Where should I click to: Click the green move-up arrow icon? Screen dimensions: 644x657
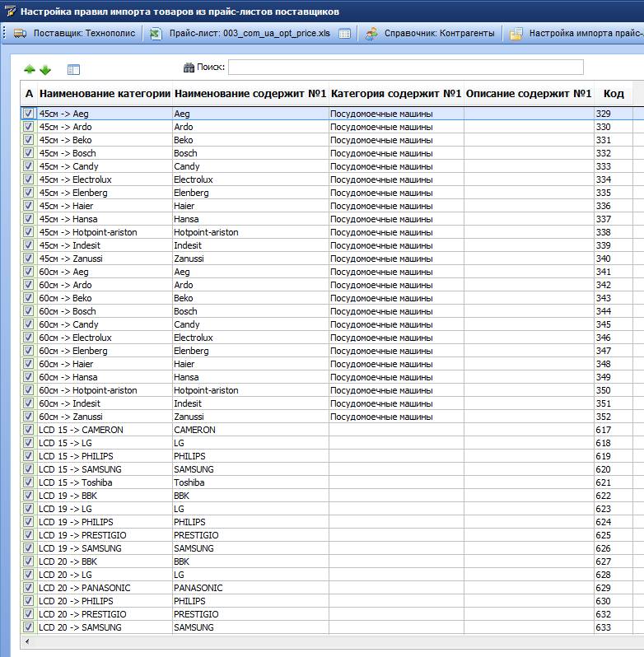click(30, 69)
